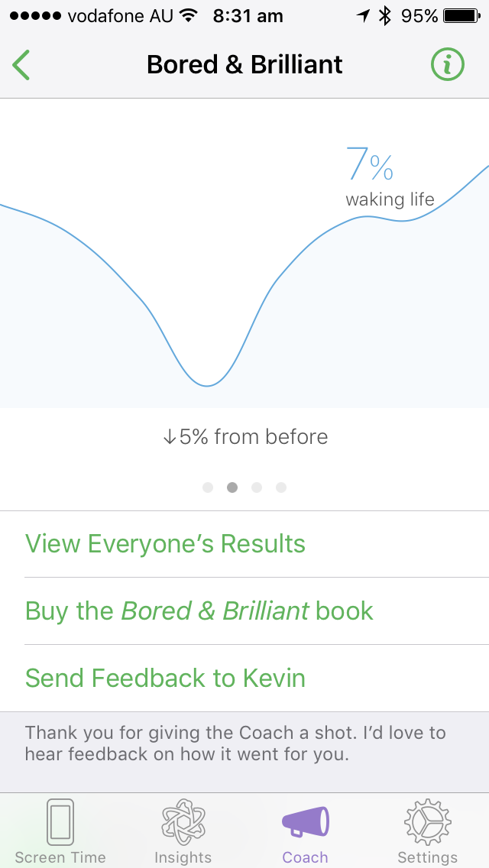This screenshot has width=489, height=868.
Task: Tap the battery indicator icon
Action: [x=461, y=16]
